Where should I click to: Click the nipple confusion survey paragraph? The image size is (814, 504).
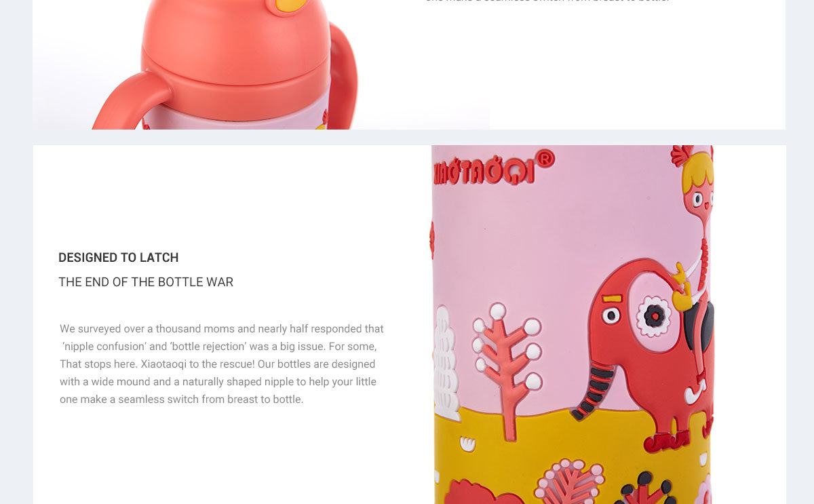tap(222, 364)
